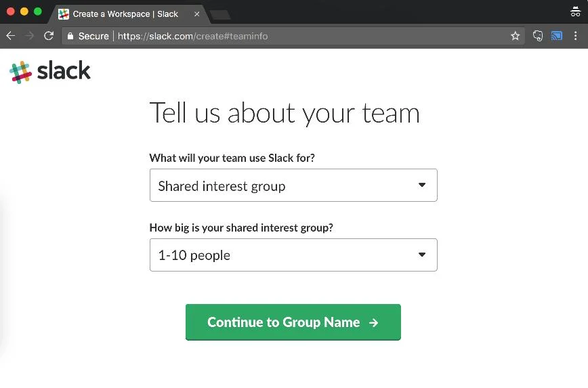Click the Slack favicon on the tab
588x388 pixels.
[64, 14]
